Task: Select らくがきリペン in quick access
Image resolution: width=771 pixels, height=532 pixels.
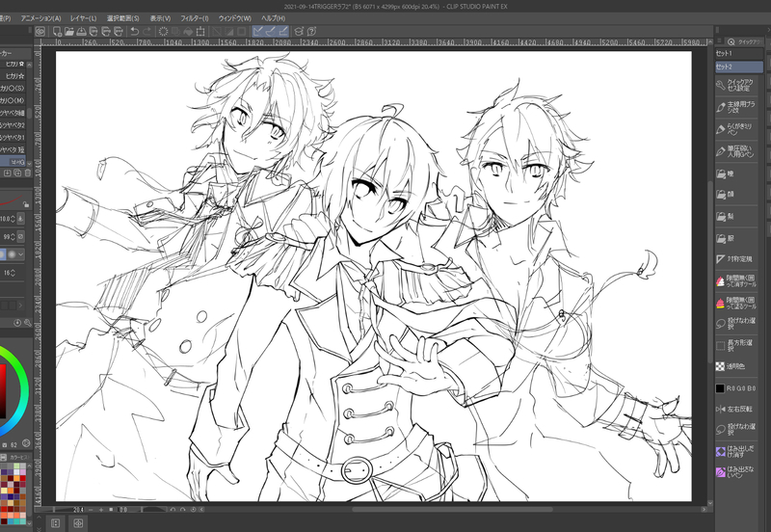Action: [736, 129]
